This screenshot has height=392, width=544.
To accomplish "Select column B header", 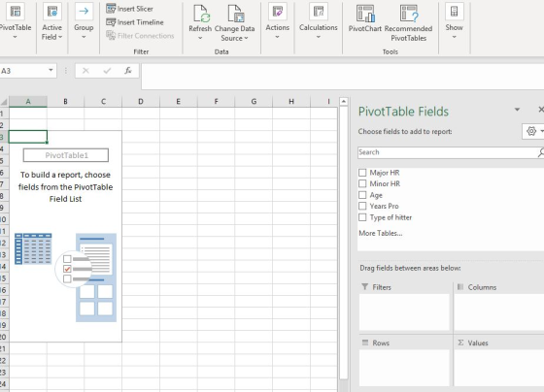I will tap(65, 102).
